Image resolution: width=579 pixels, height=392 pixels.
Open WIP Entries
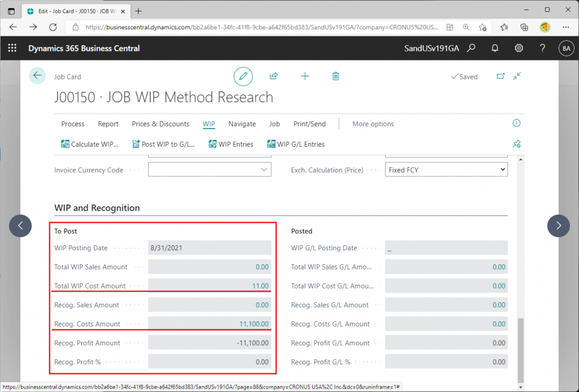pos(231,144)
